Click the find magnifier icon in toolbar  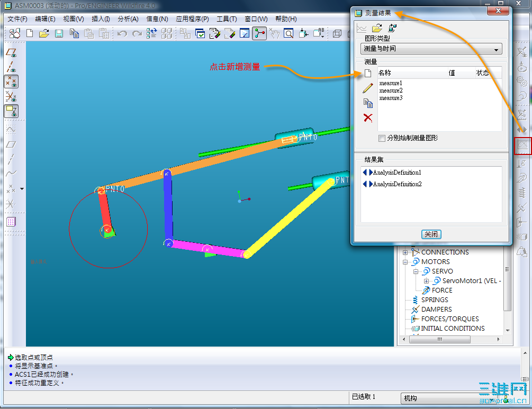point(288,33)
